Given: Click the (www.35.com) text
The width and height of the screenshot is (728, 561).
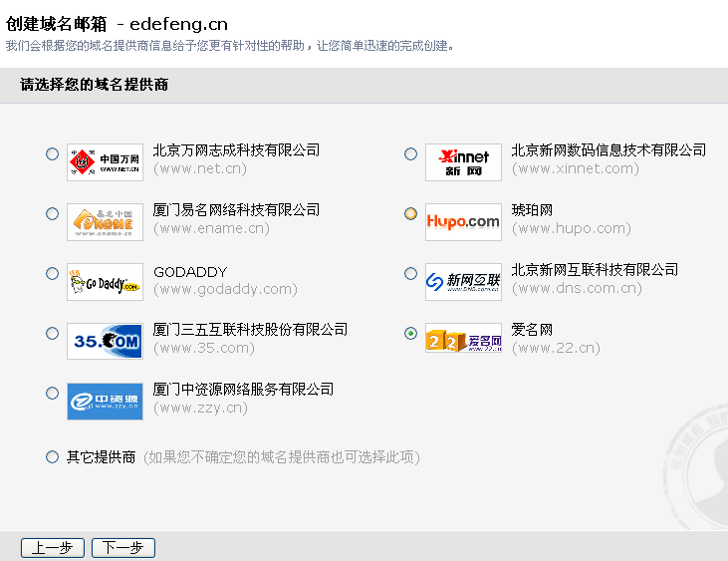Looking at the screenshot, I should (x=204, y=348).
